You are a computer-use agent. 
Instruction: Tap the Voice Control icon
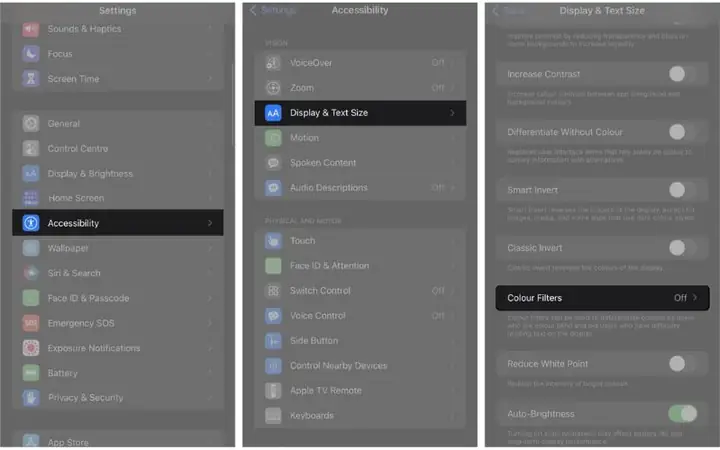point(273,316)
